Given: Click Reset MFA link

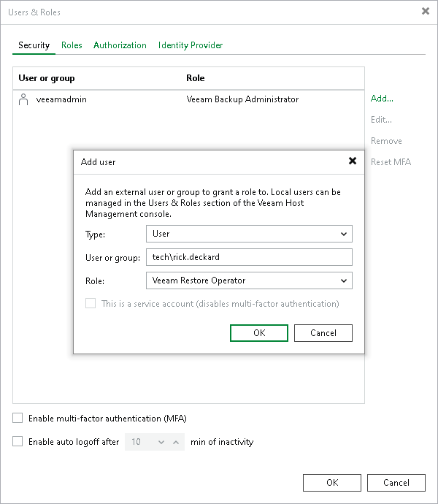Looking at the screenshot, I should (x=391, y=162).
